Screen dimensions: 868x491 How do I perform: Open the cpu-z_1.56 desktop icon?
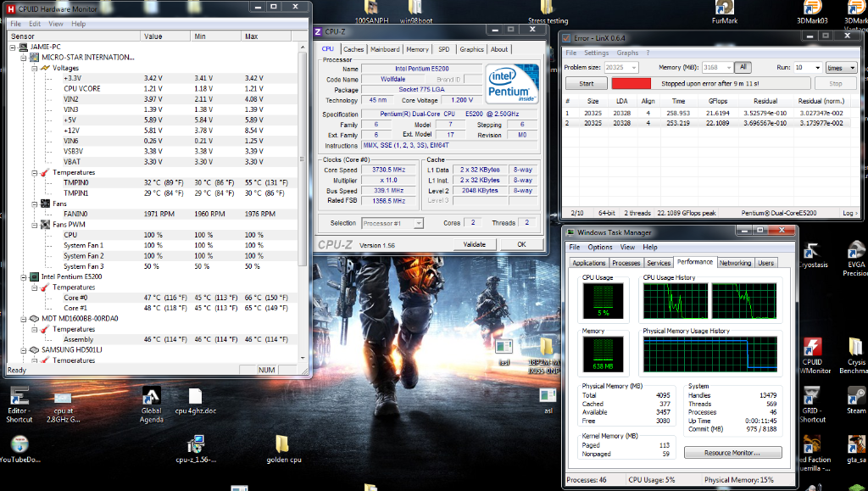[196, 449]
